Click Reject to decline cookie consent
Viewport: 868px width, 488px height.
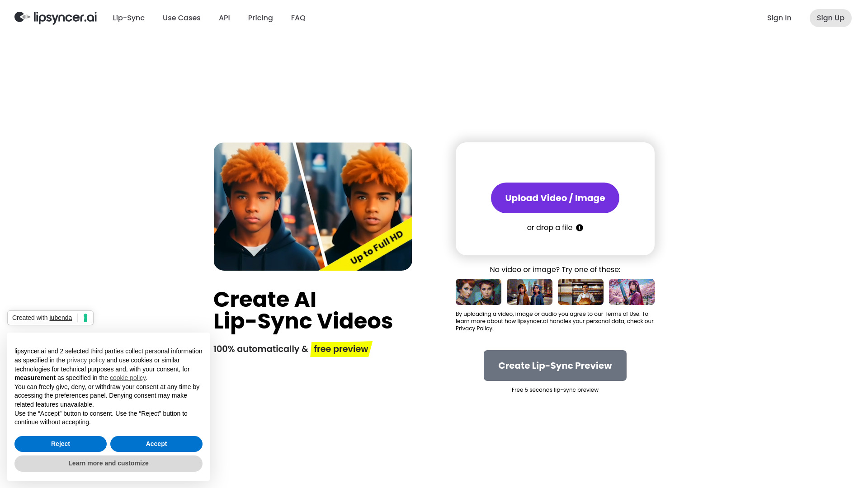pyautogui.click(x=60, y=443)
